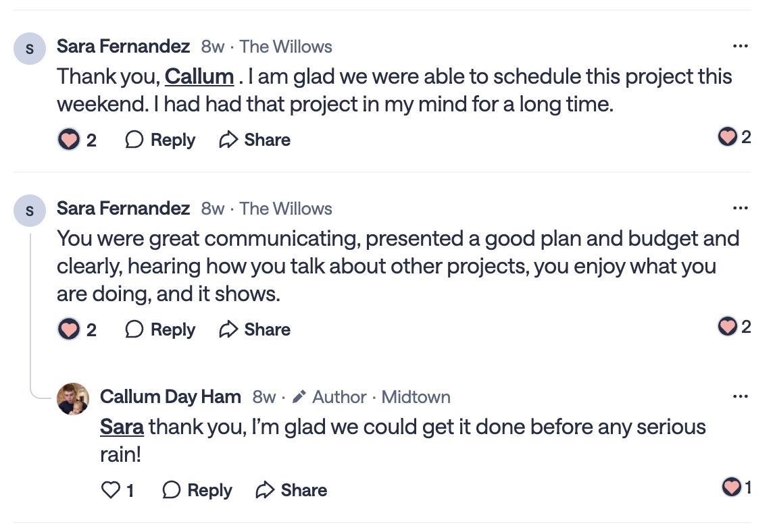Unlike Sara's comment about great communicating
Image resolution: width=773 pixels, height=532 pixels.
tap(68, 329)
